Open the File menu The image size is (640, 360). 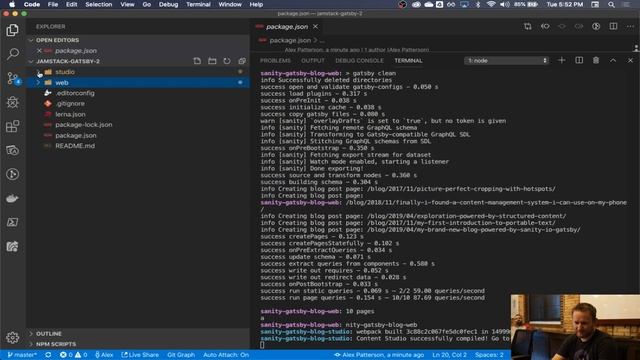[x=53, y=4]
